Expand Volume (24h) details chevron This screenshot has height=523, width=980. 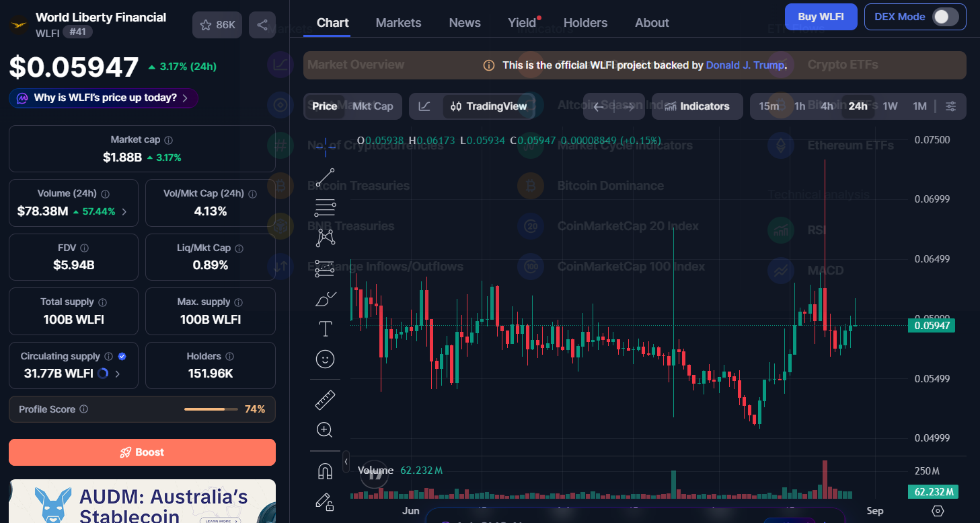coord(124,211)
